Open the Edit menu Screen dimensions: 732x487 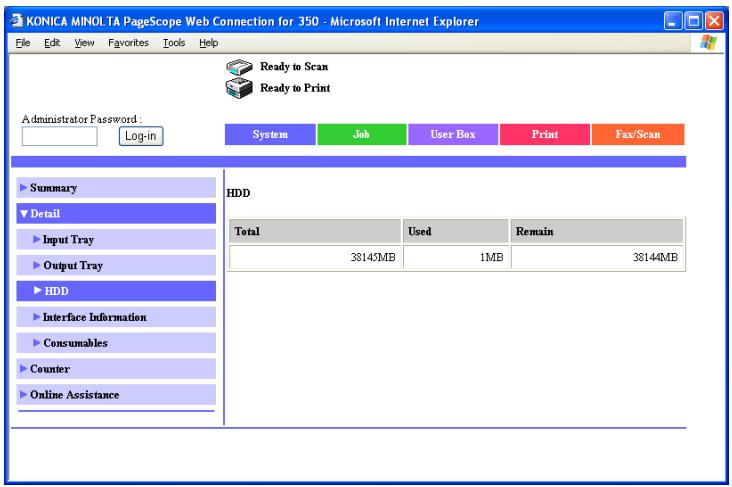pos(52,43)
